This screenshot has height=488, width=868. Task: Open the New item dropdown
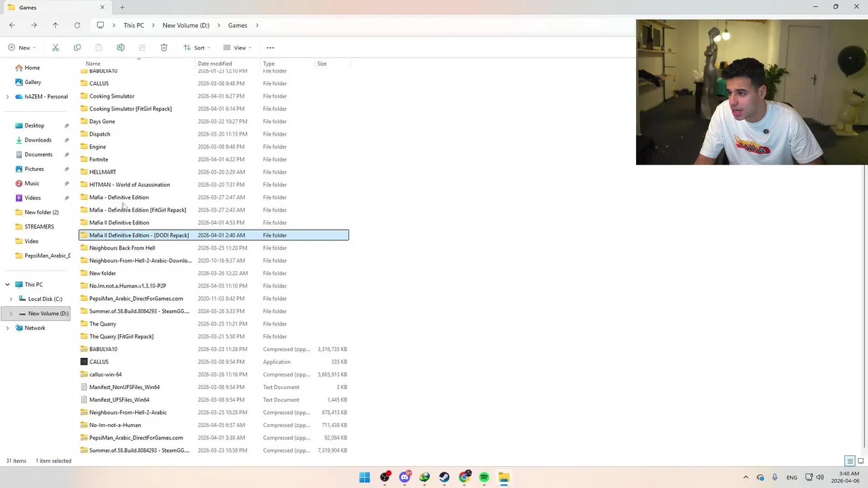click(x=22, y=47)
